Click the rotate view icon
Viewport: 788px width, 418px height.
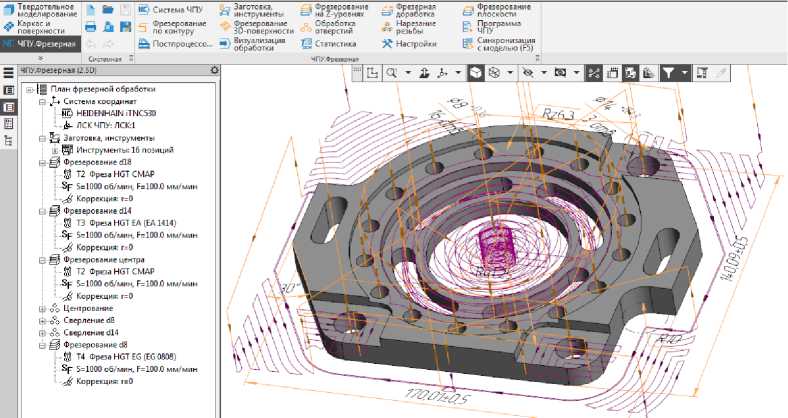point(425,73)
